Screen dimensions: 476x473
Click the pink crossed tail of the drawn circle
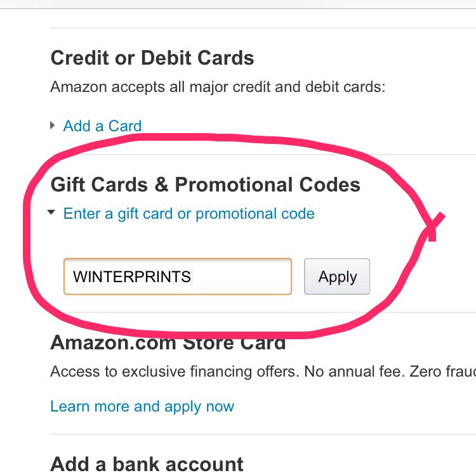coord(434,228)
